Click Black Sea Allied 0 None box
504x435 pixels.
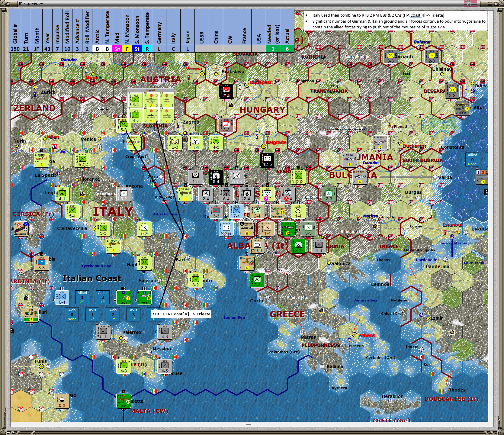(472, 159)
